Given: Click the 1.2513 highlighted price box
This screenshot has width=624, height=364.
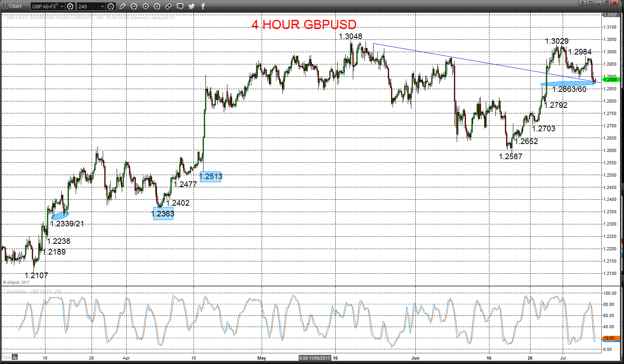Looking at the screenshot, I should pos(210,176).
